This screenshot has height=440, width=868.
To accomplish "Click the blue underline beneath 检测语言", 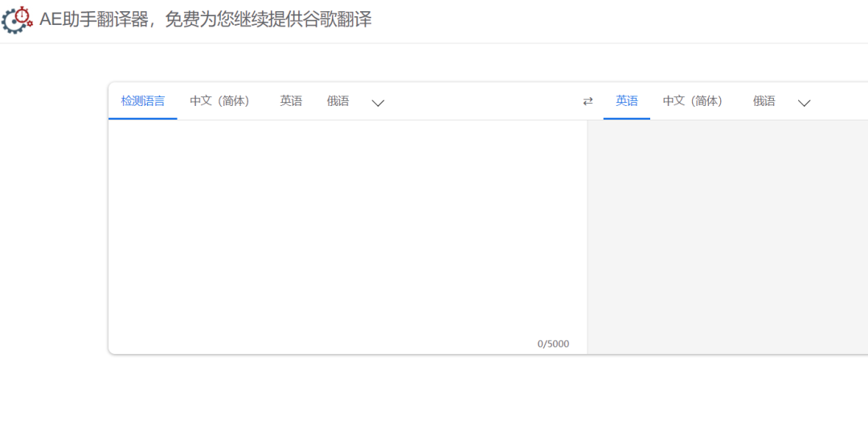I will coord(143,118).
